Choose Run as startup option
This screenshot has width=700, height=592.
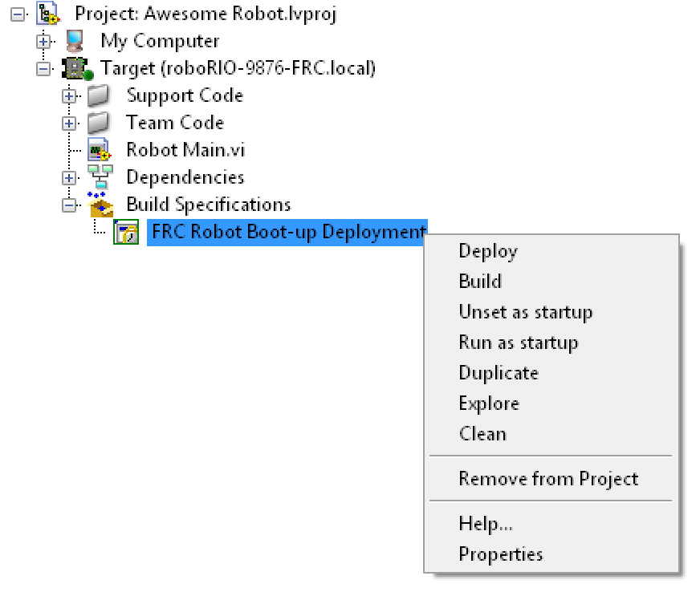pos(519,343)
